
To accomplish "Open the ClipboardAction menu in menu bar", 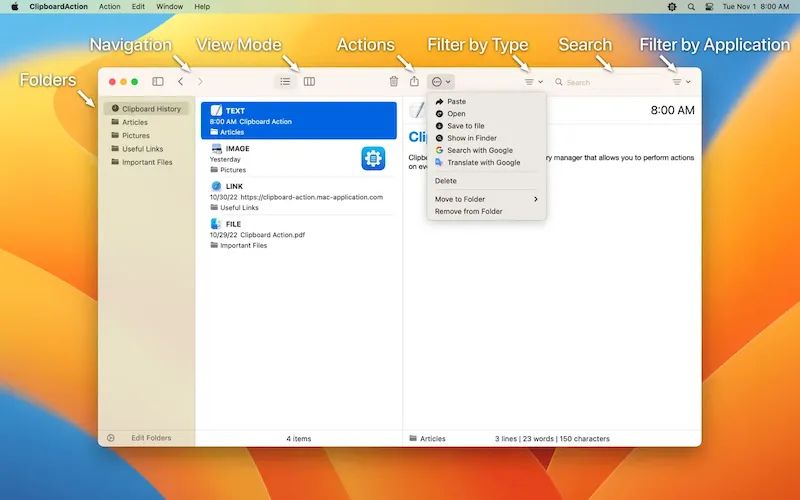I will pyautogui.click(x=59, y=7).
